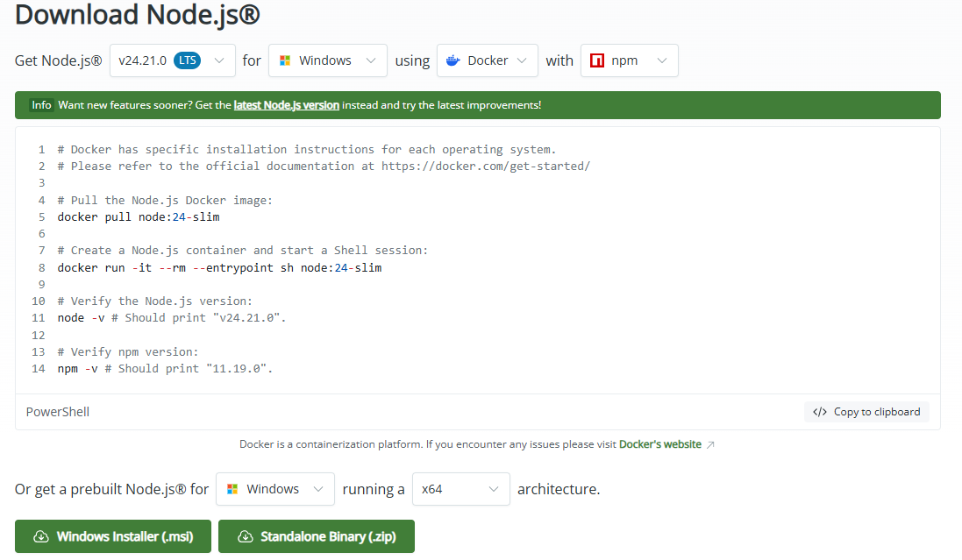The height and width of the screenshot is (560, 962).
Task: Click the LTS badge in version selector
Action: [x=187, y=60]
